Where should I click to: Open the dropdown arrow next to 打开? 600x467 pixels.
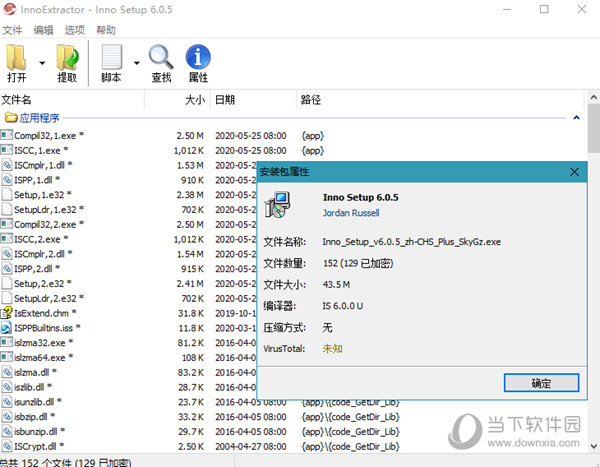click(42, 63)
